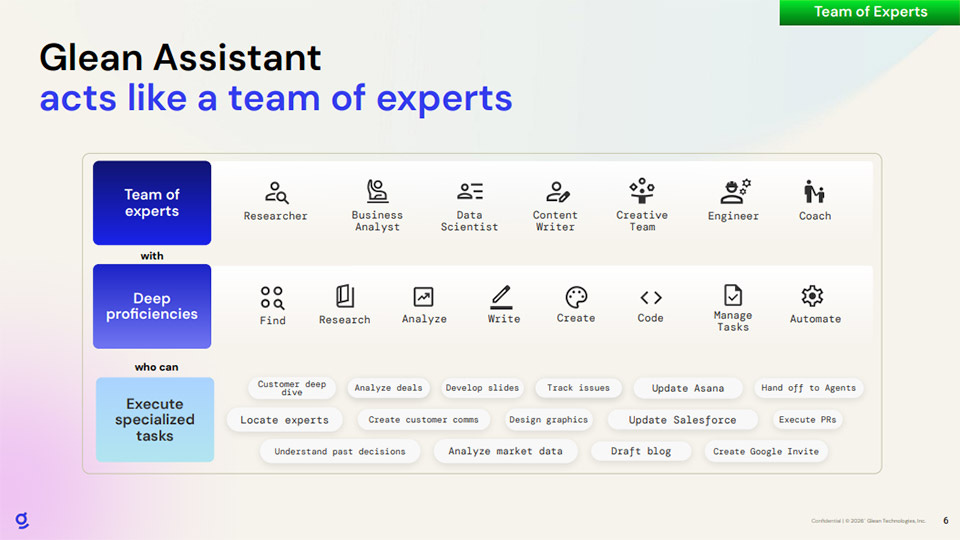Click the Automate label

coord(815,318)
